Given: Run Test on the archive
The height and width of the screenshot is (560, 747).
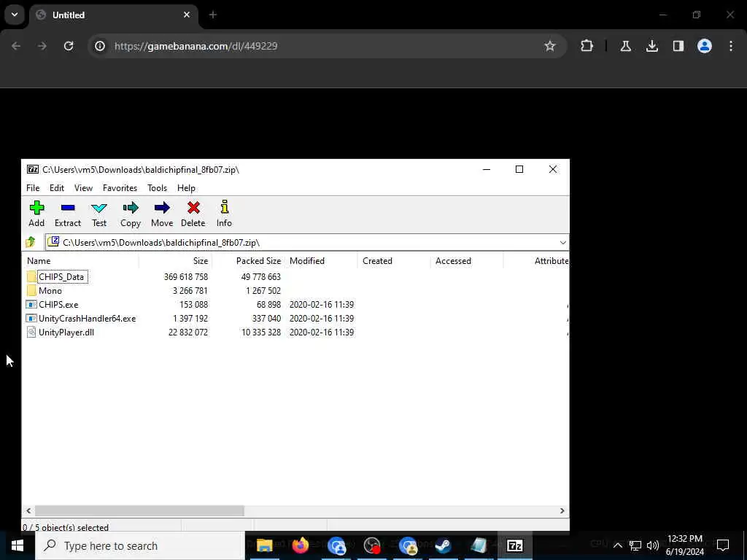Looking at the screenshot, I should [x=99, y=214].
